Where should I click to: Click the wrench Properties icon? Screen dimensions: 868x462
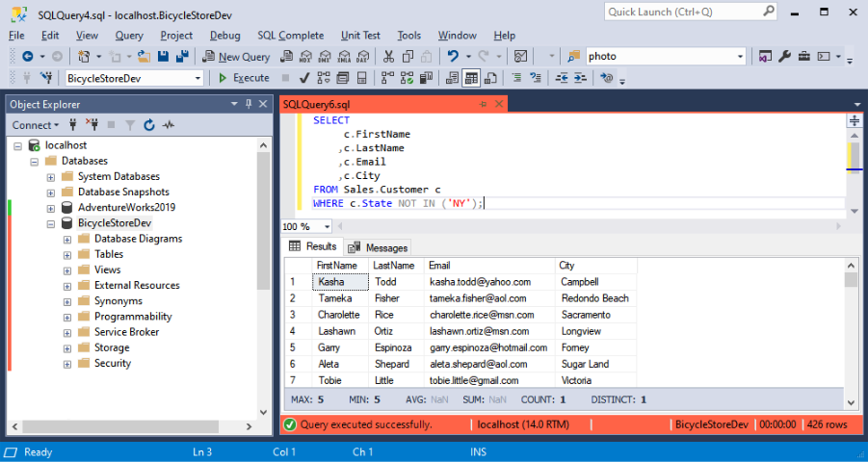coord(784,57)
